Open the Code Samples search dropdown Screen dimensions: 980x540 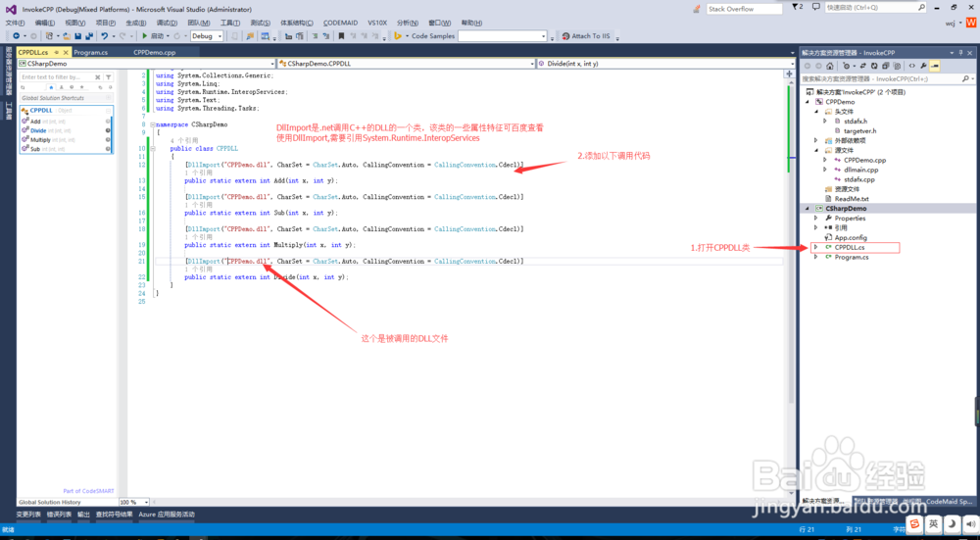(x=543, y=36)
